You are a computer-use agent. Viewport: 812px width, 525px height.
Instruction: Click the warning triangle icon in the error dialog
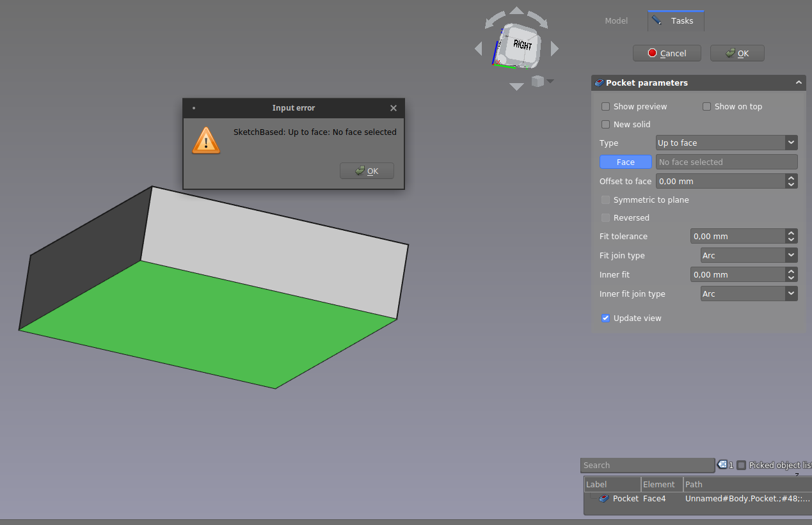206,141
